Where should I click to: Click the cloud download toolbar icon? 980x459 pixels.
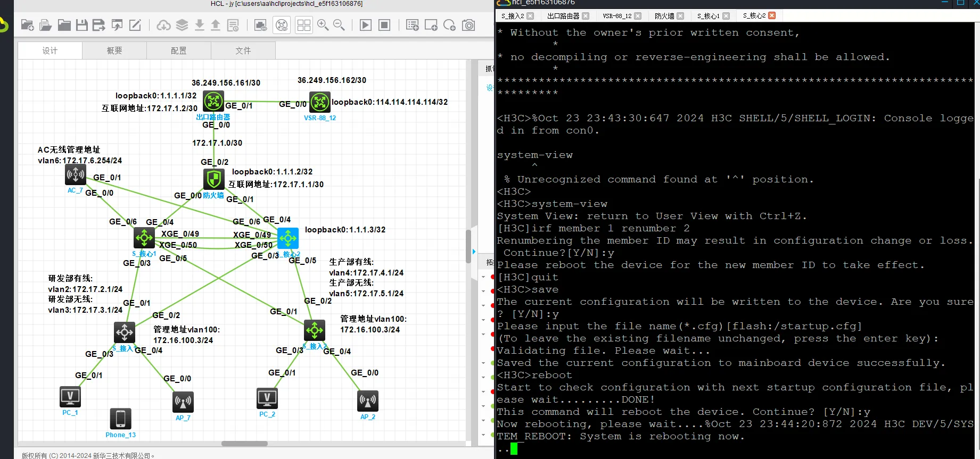164,25
